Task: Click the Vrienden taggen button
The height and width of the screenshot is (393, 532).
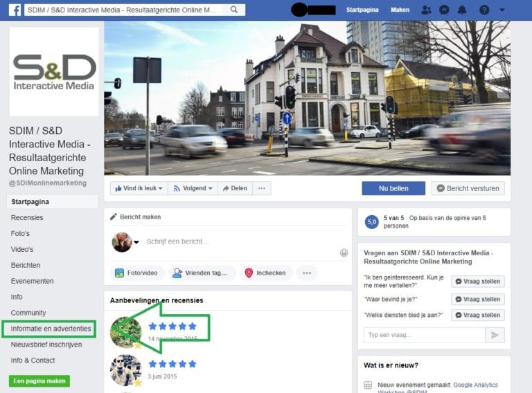Action: (201, 273)
